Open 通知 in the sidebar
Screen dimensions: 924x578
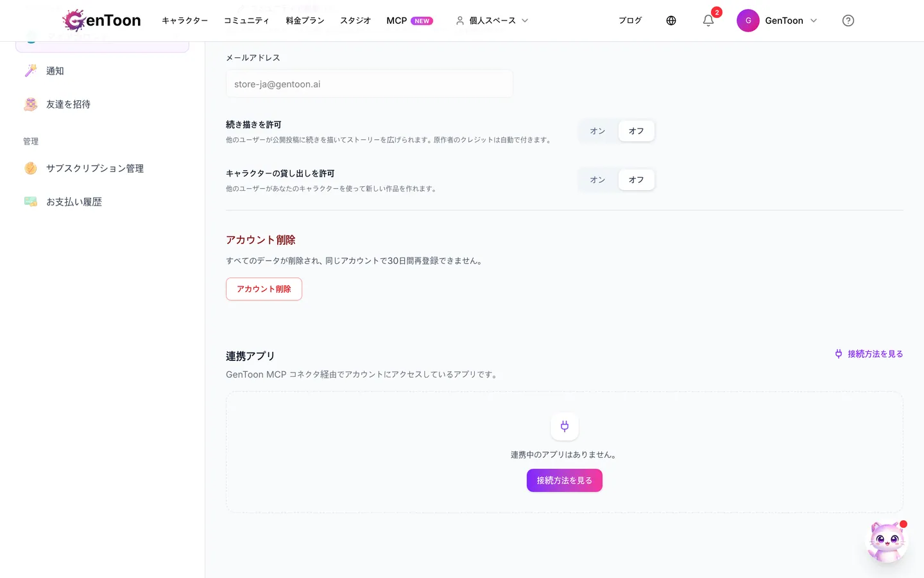click(103, 71)
